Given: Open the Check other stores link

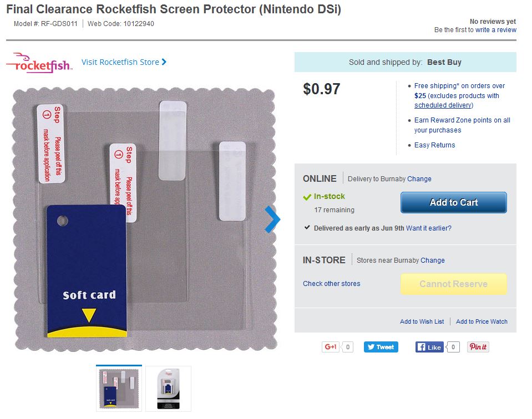Looking at the screenshot, I should point(331,283).
